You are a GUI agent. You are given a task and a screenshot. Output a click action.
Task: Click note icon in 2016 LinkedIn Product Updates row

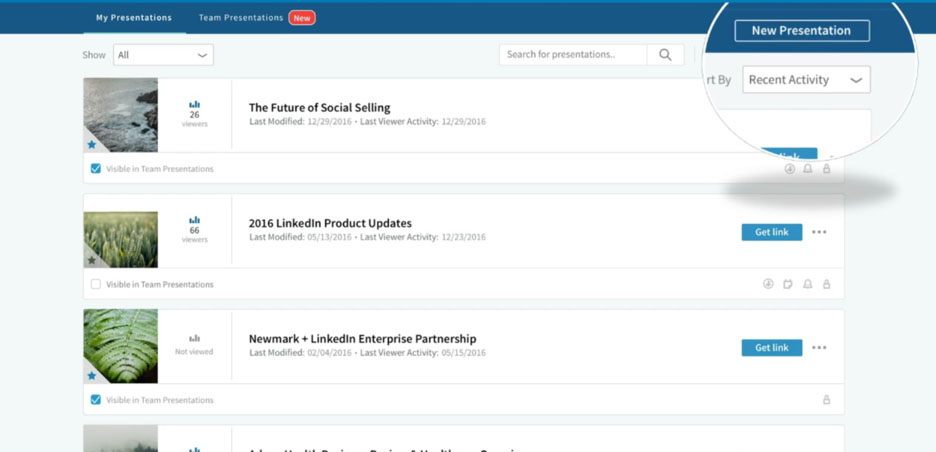click(788, 284)
